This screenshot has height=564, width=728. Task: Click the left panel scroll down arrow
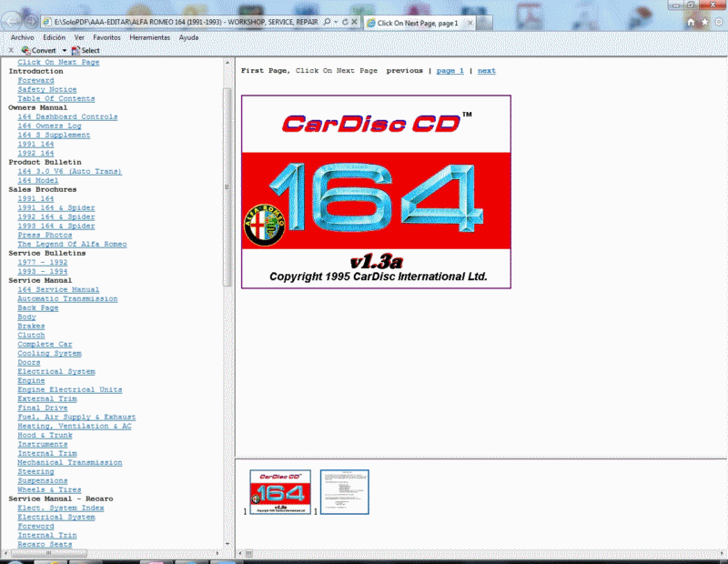(227, 544)
